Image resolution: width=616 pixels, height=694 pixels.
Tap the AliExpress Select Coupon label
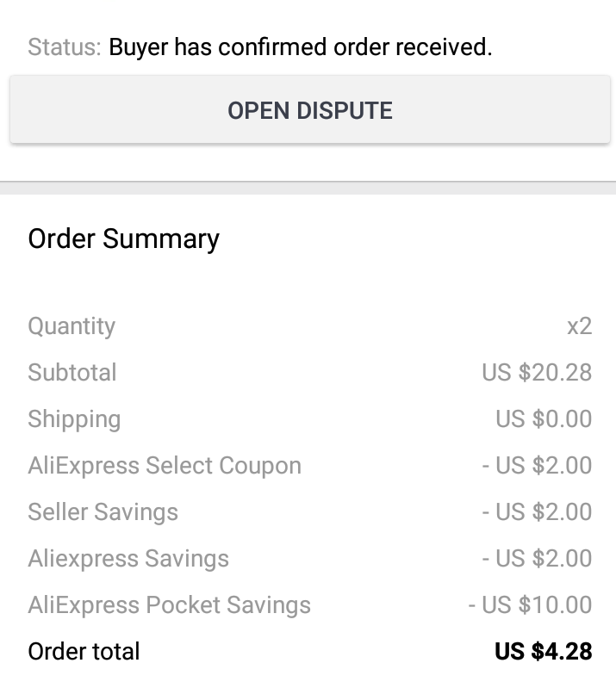coord(165,466)
